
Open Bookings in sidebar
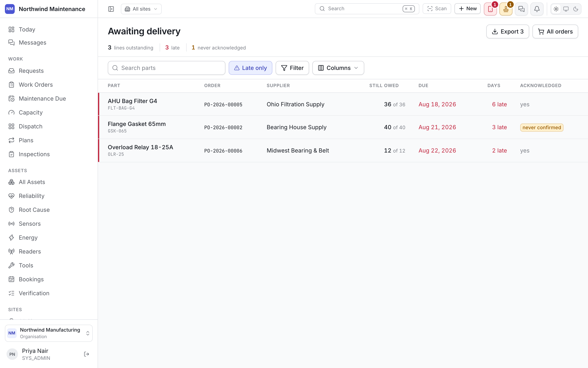[x=49, y=279]
